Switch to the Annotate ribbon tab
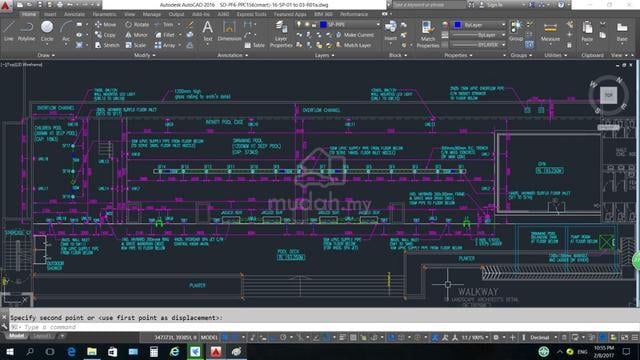This screenshot has width=640, height=360. [x=74, y=14]
